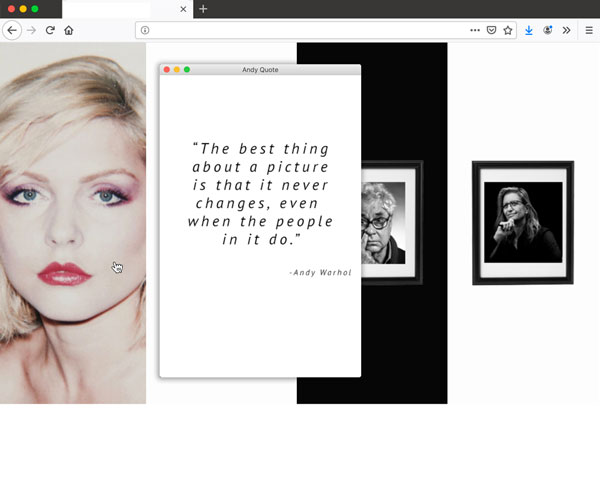Open the Firefox account icon
Screen dimensions: 600x492
pyautogui.click(x=548, y=30)
